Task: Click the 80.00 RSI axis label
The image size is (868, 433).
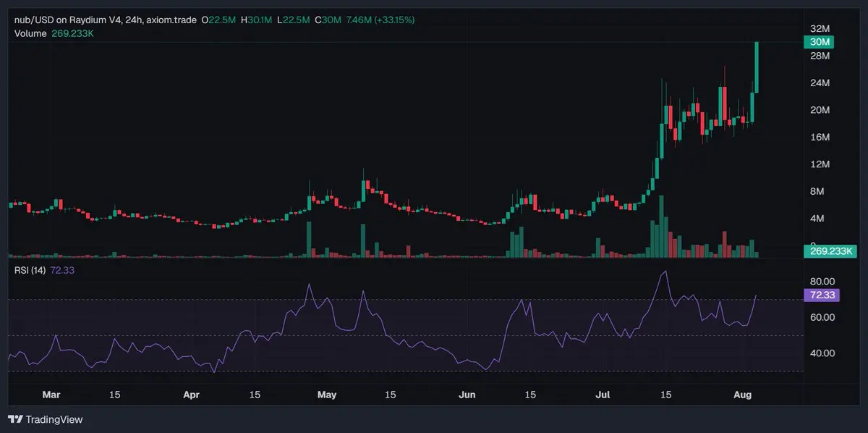Action: [x=823, y=281]
